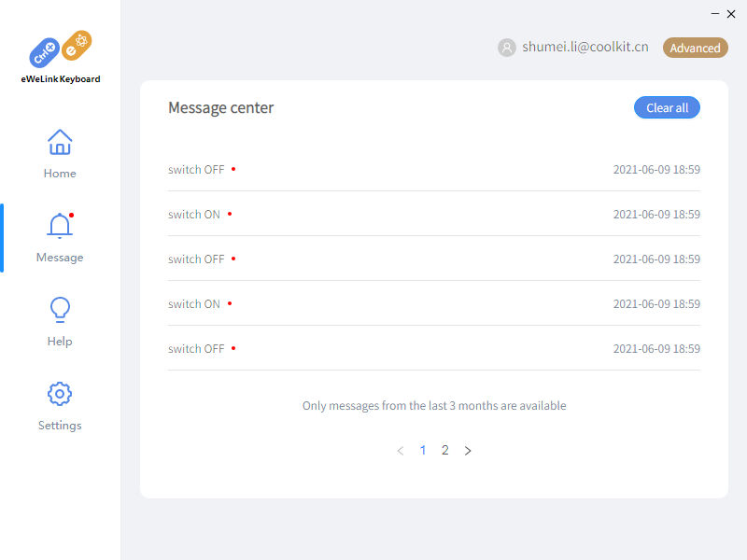
Task: Switch to the Message tab label
Action: click(x=60, y=258)
